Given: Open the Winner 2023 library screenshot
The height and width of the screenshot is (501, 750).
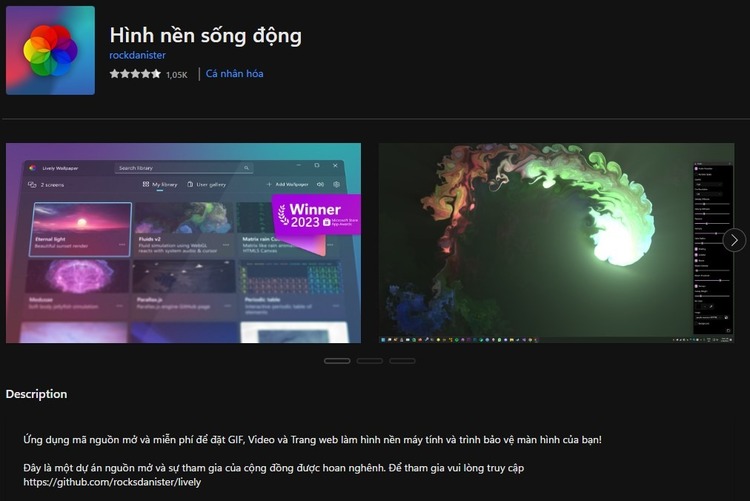Looking at the screenshot, I should pos(183,243).
